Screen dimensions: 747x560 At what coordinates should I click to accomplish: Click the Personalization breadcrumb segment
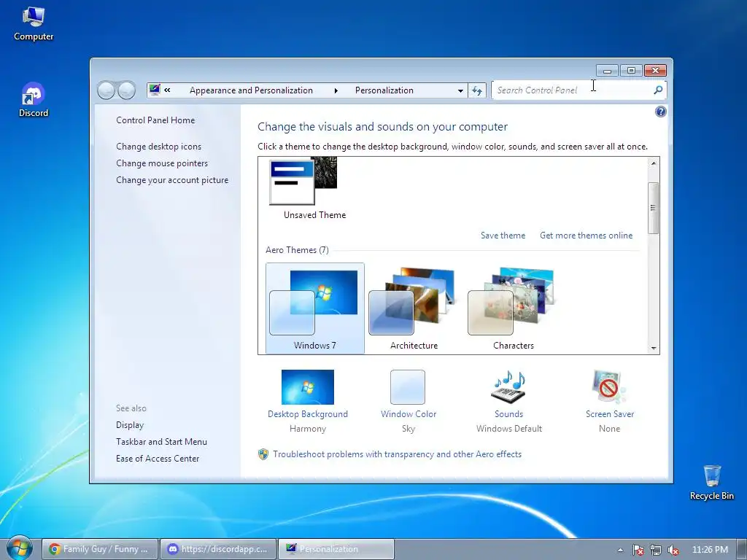tap(384, 90)
